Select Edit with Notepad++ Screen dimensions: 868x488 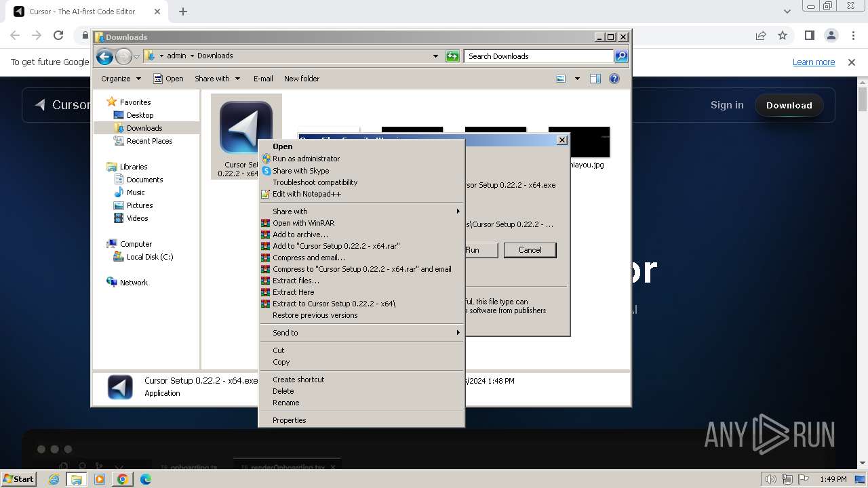coord(361,194)
